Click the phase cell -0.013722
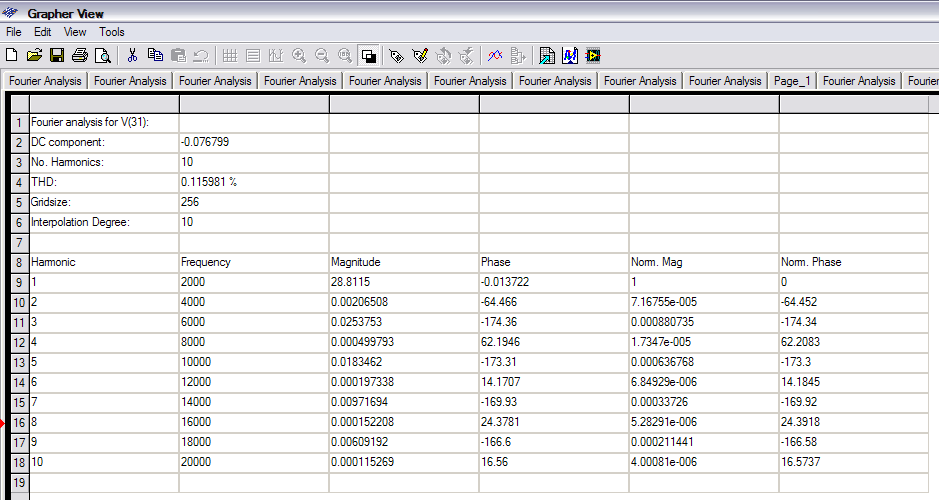This screenshot has width=939, height=500. pos(554,282)
